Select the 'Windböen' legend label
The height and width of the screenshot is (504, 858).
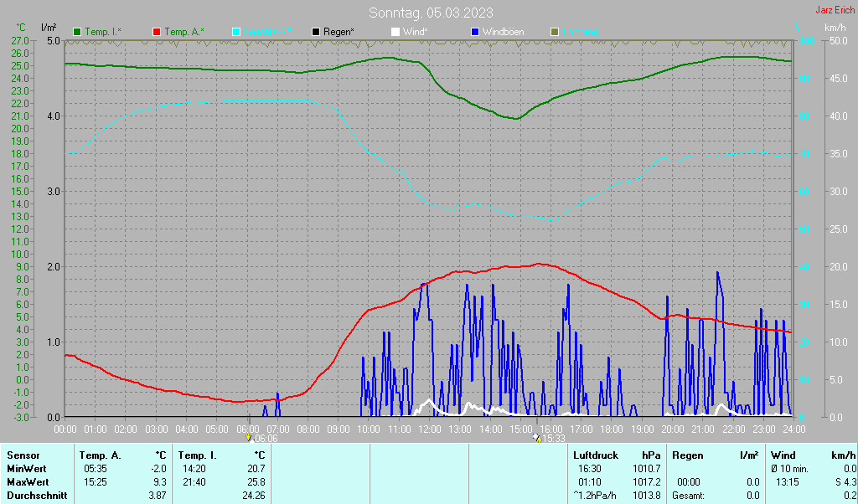pos(503,33)
